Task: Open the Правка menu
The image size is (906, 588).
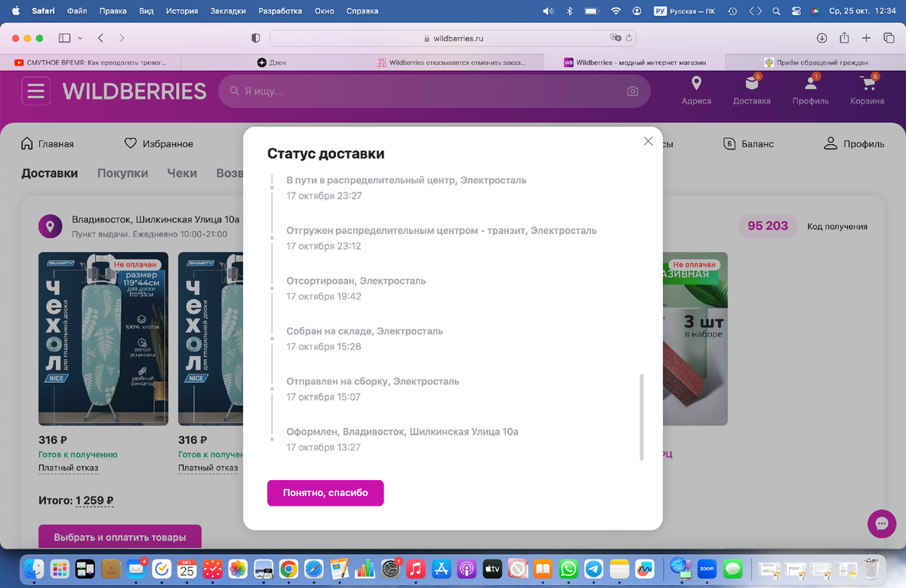Action: coord(112,11)
